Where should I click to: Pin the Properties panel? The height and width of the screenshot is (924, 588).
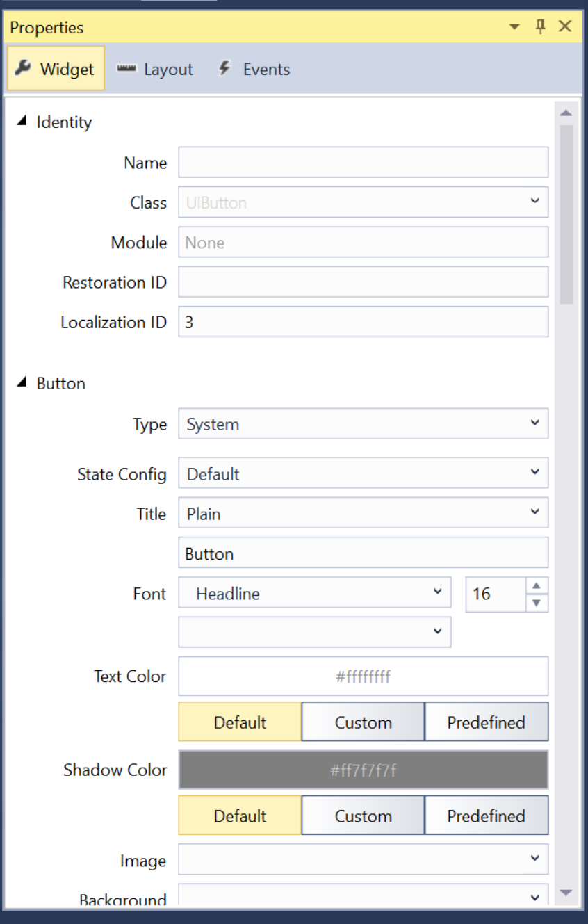click(539, 26)
